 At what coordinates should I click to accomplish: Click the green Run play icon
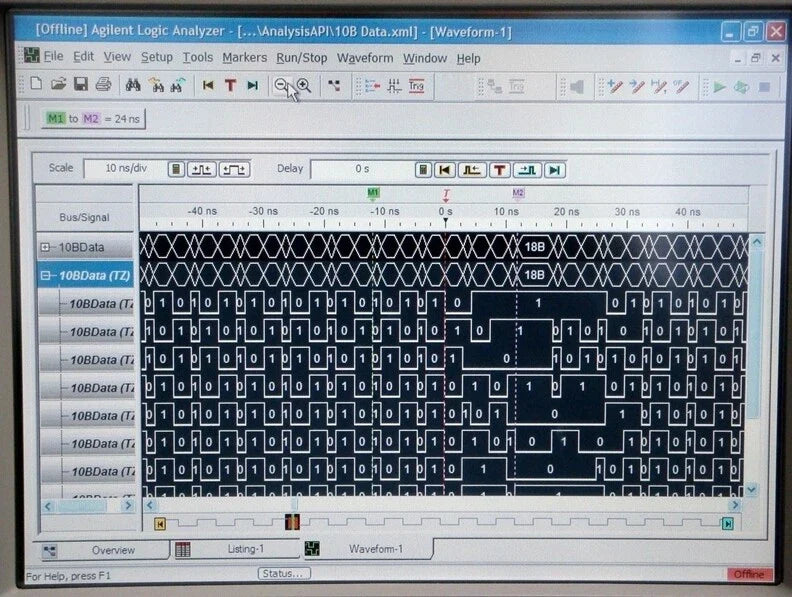(719, 87)
